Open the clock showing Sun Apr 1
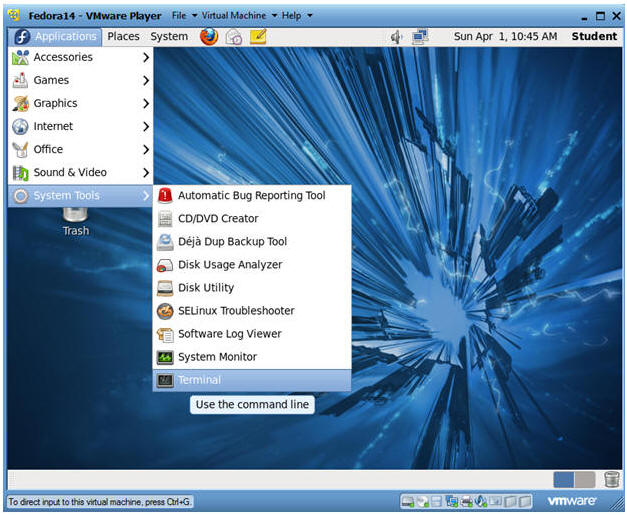This screenshot has height=515, width=627. click(x=505, y=36)
